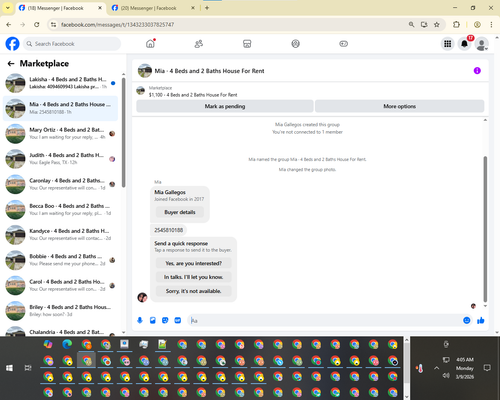Image resolution: width=500 pixels, height=400 pixels.
Task: Click the phone number message 2545810188
Action: pos(168,230)
